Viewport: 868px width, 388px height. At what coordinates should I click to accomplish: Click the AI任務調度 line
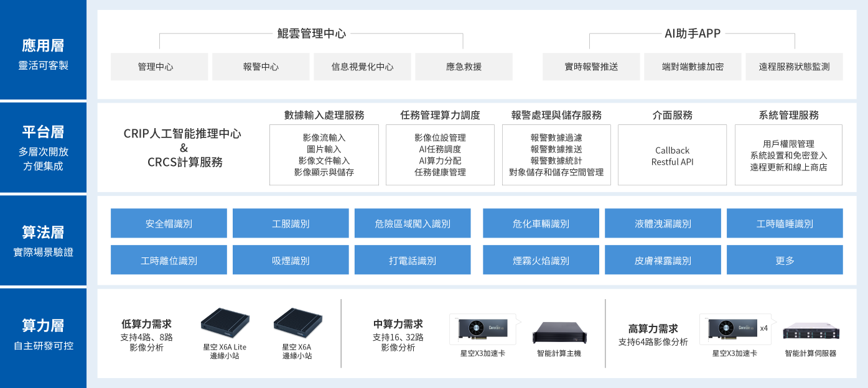[441, 149]
